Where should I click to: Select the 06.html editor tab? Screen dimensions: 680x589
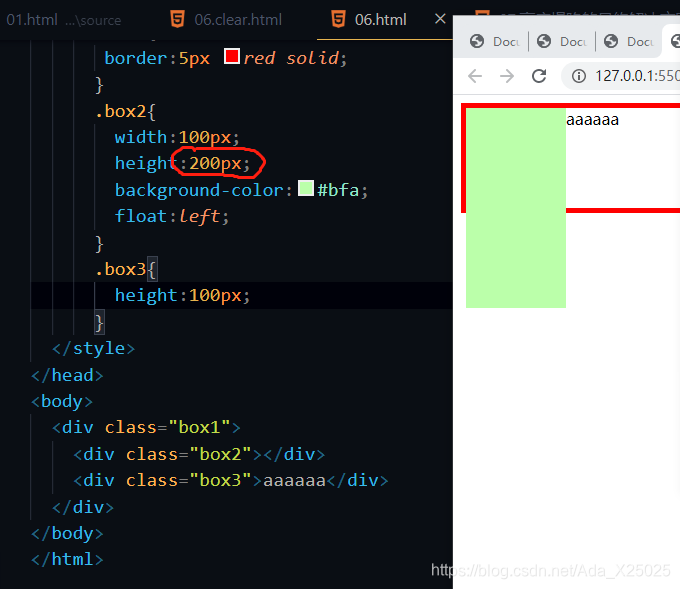coord(380,20)
